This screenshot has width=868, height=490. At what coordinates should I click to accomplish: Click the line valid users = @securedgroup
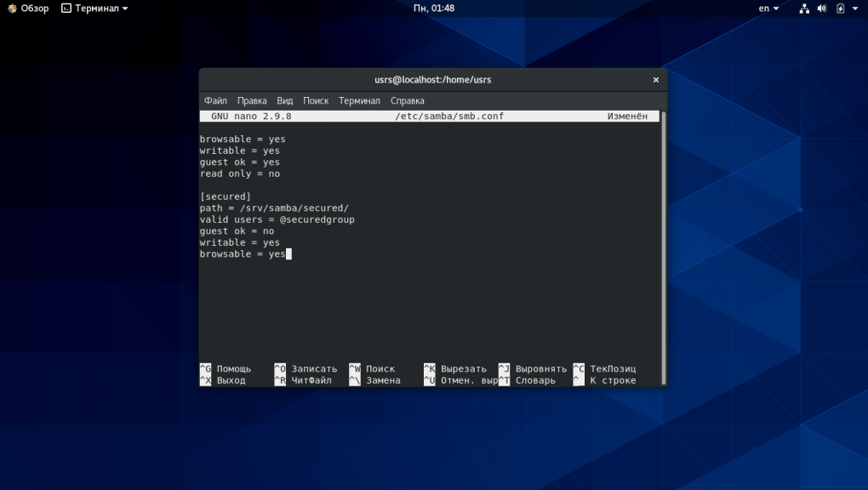point(277,219)
